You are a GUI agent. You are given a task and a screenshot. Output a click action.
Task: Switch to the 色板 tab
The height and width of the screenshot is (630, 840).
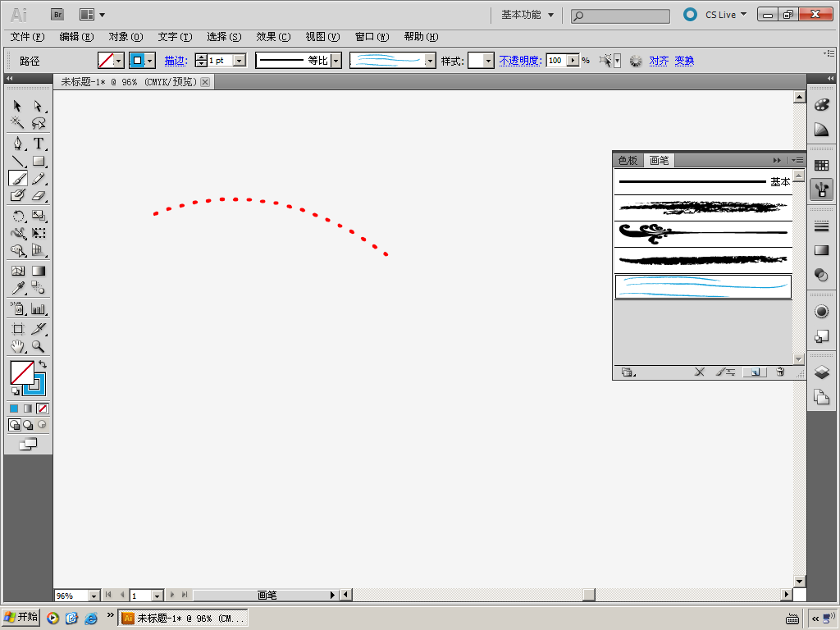click(628, 160)
